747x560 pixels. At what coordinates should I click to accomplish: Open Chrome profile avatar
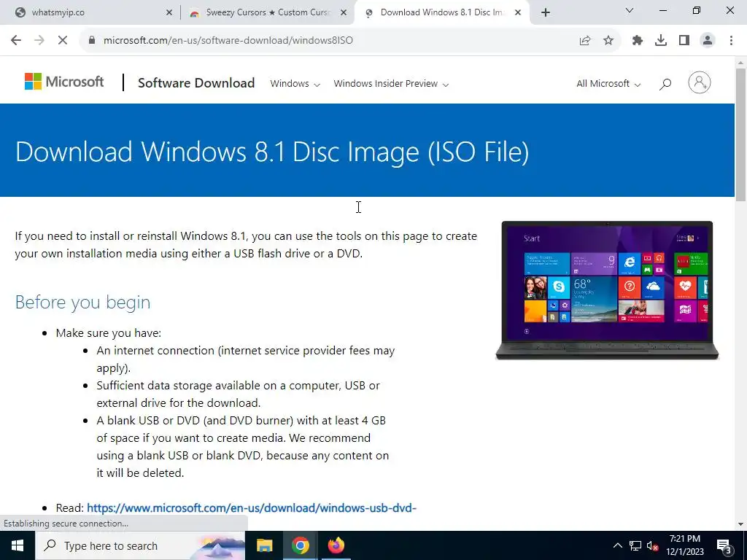point(708,41)
